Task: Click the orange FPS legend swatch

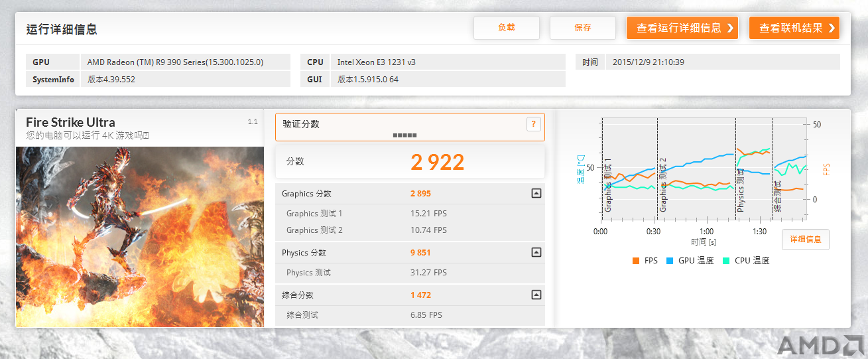Action: 636,261
